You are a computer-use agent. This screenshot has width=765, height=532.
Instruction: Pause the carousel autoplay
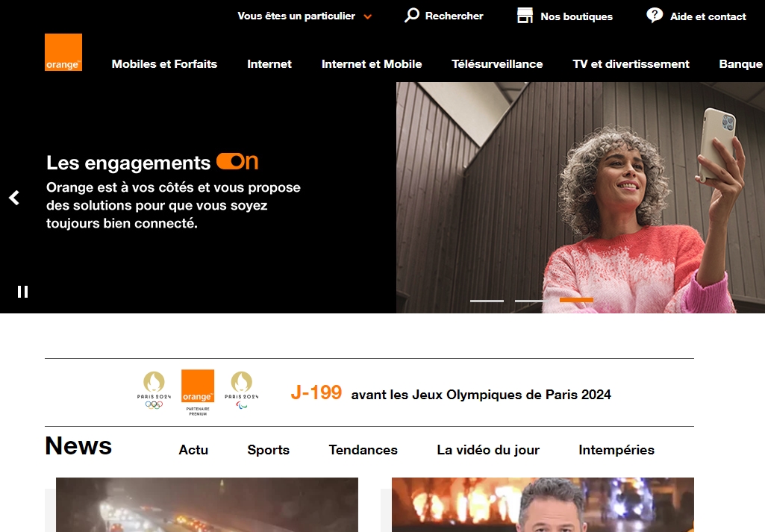(22, 292)
